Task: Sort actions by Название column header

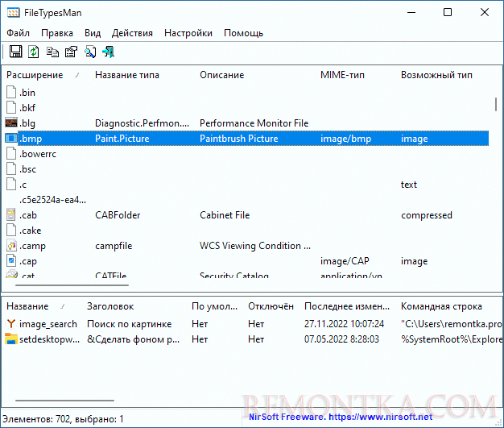Action: 27,306
